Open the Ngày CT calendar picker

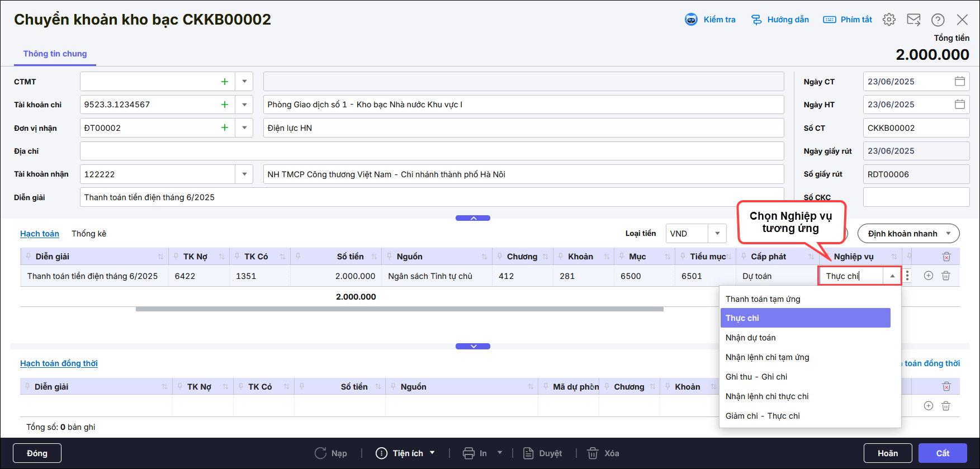[x=960, y=82]
